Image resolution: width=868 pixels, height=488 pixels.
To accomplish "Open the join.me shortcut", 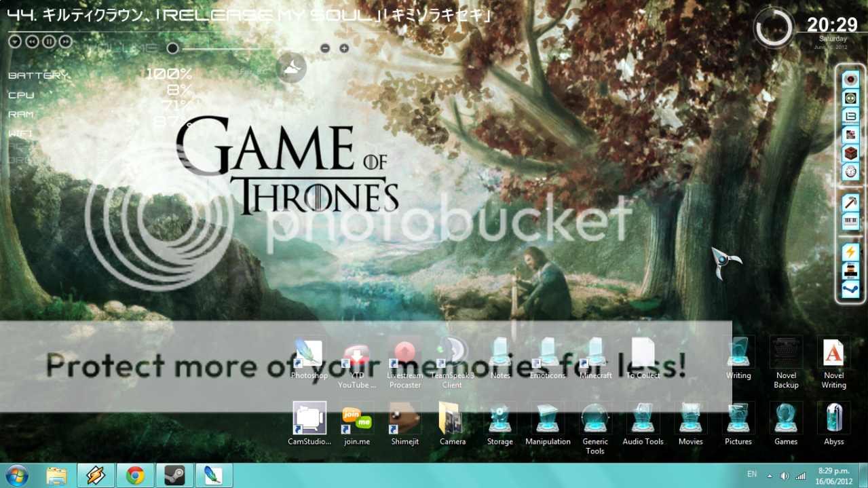I will tap(357, 424).
